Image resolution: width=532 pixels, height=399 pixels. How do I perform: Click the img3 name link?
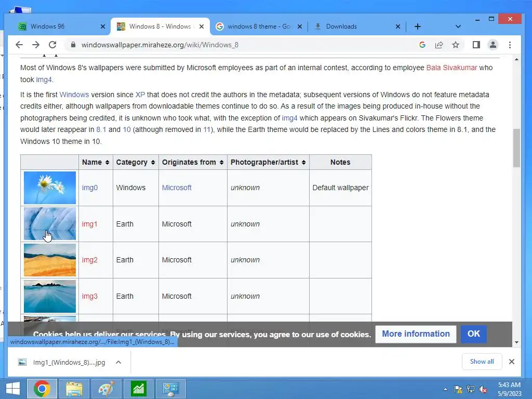(89, 296)
